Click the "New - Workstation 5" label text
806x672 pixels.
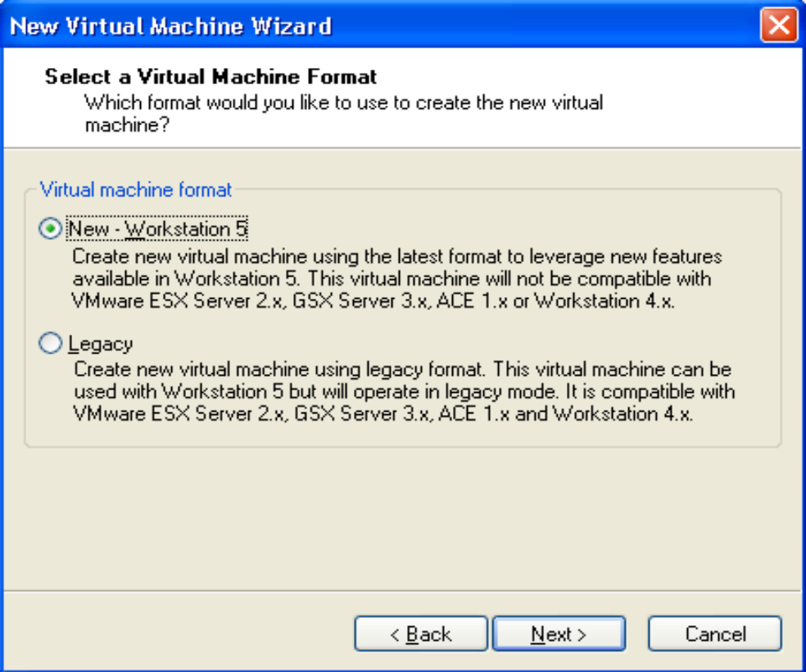pos(157,229)
